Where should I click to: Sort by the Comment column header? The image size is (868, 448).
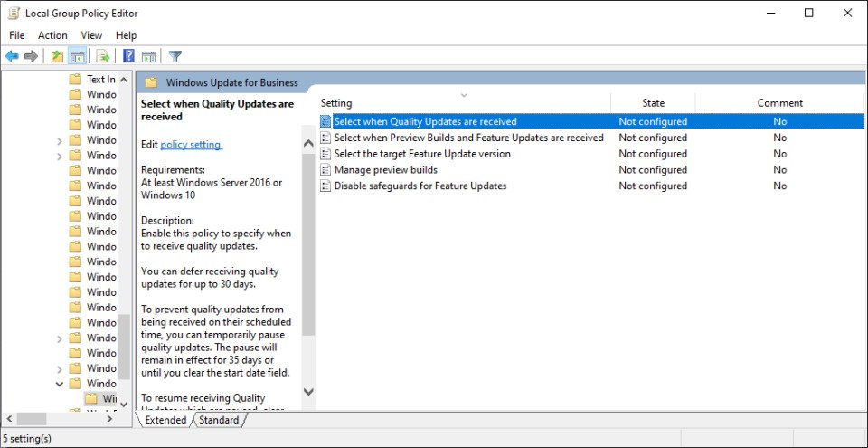click(780, 102)
